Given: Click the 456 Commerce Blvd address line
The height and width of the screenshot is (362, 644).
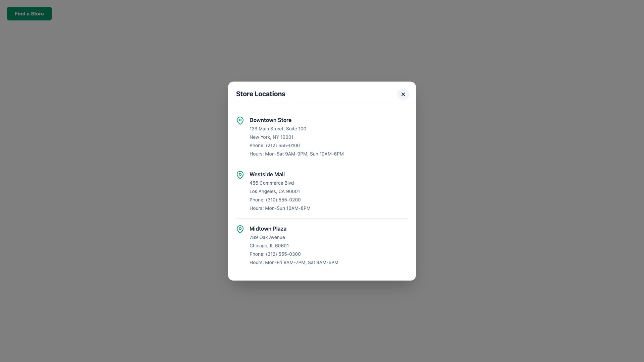Looking at the screenshot, I should coord(271,183).
